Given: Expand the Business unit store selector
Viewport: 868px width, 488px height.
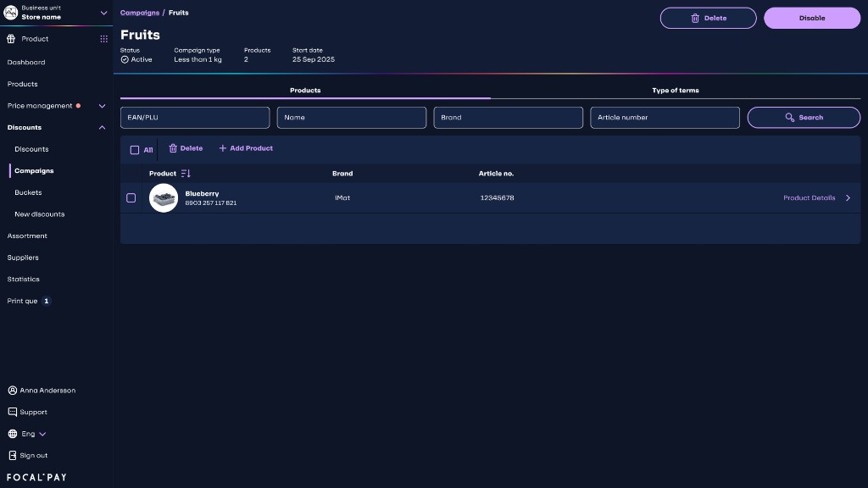Looking at the screenshot, I should 103,13.
